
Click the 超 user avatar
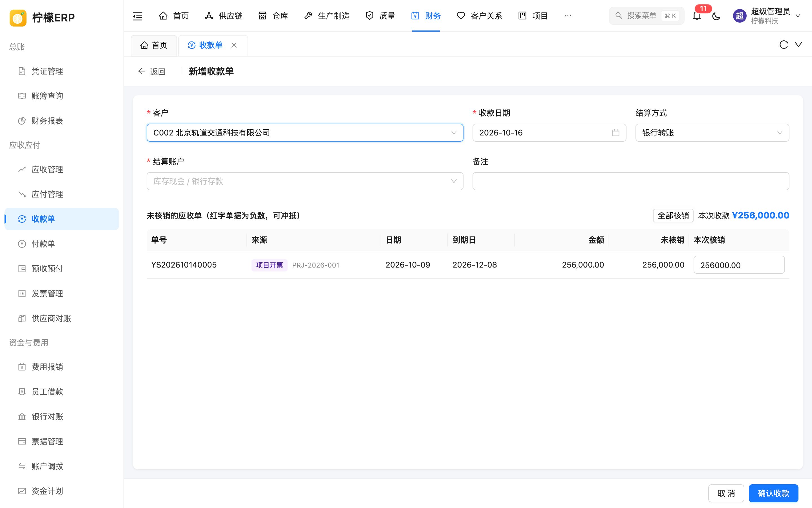[x=740, y=16]
